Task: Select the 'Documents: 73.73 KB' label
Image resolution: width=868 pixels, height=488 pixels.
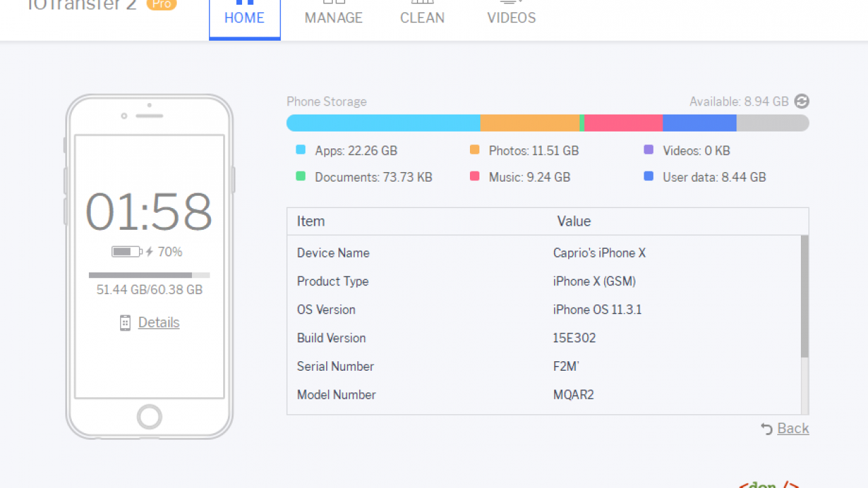Action: (374, 178)
